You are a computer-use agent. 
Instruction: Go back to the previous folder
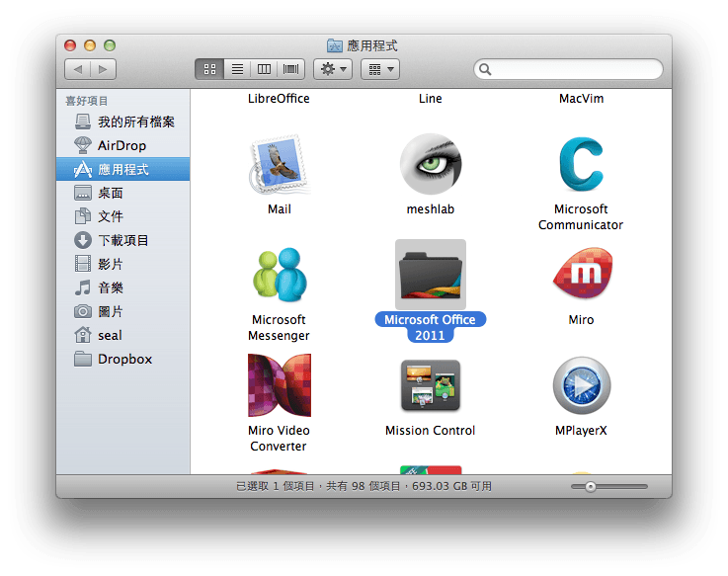coord(77,69)
